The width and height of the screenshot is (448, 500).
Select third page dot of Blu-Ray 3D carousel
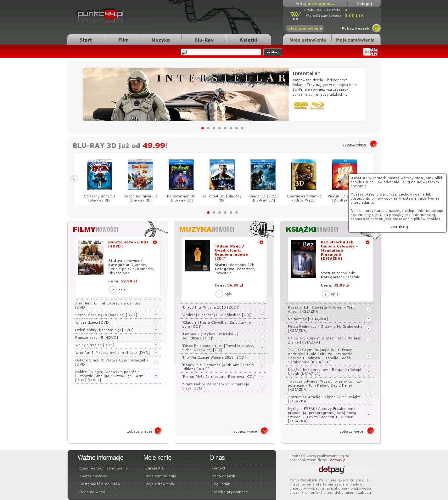point(220,213)
